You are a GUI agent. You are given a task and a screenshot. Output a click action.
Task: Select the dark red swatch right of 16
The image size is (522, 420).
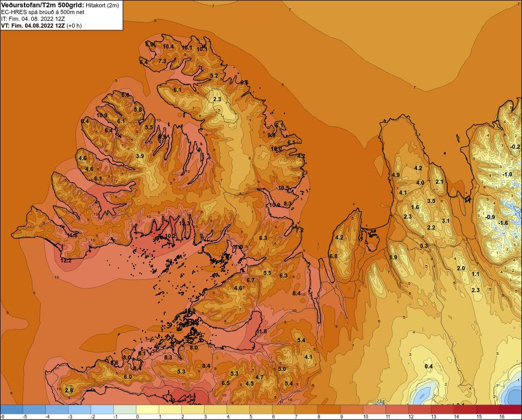click(511, 409)
